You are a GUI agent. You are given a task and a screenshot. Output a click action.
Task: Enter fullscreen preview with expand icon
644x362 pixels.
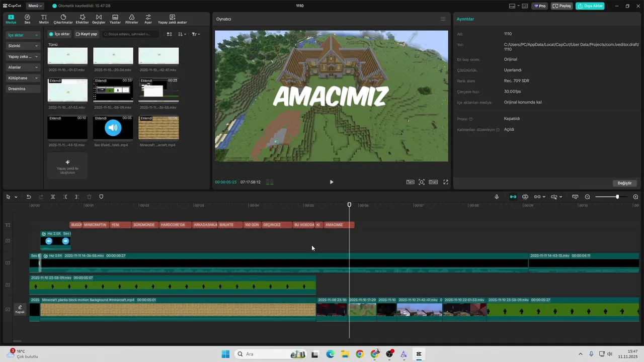click(445, 182)
